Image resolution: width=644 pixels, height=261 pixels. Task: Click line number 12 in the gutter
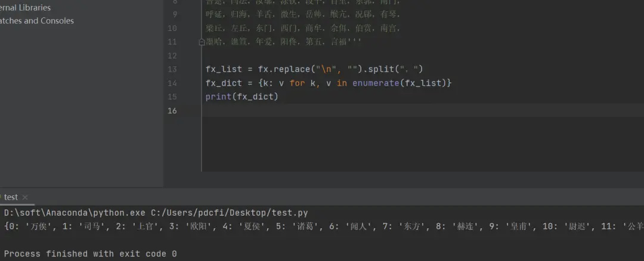pyautogui.click(x=172, y=55)
